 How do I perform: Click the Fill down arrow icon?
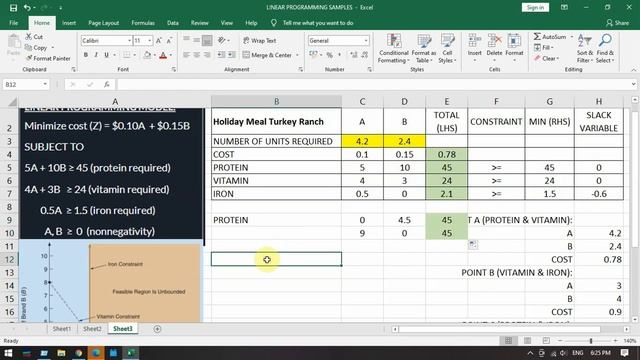[537, 48]
